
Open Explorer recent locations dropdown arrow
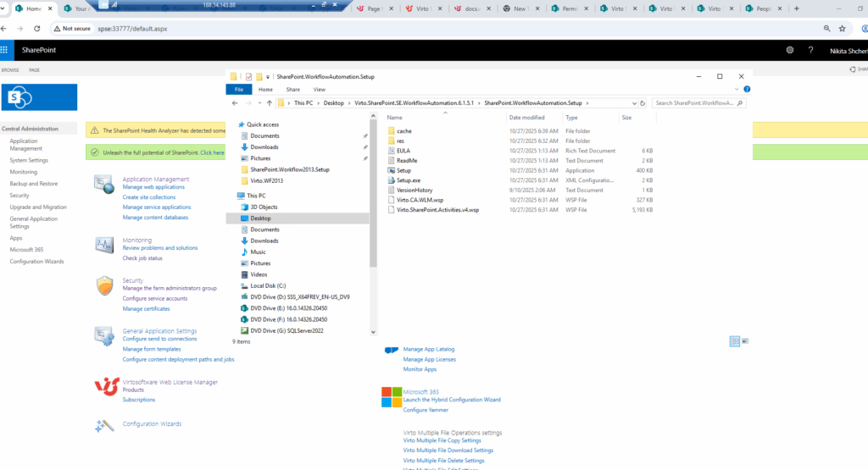tap(259, 102)
